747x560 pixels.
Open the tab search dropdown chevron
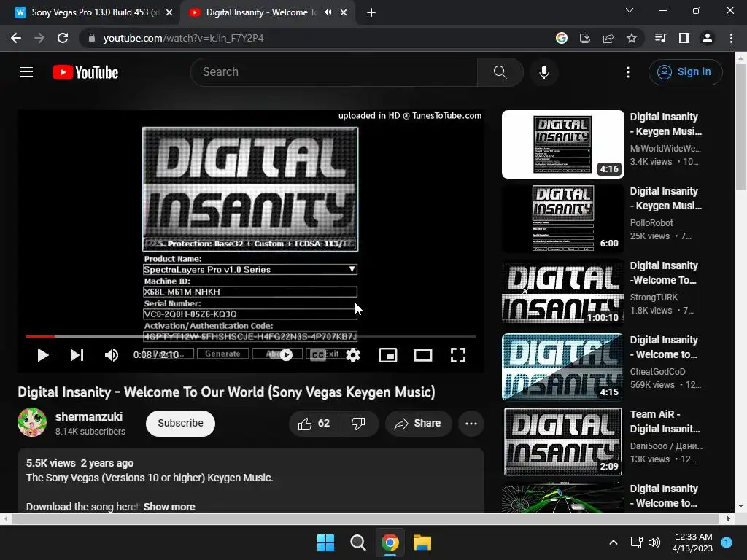pos(630,10)
